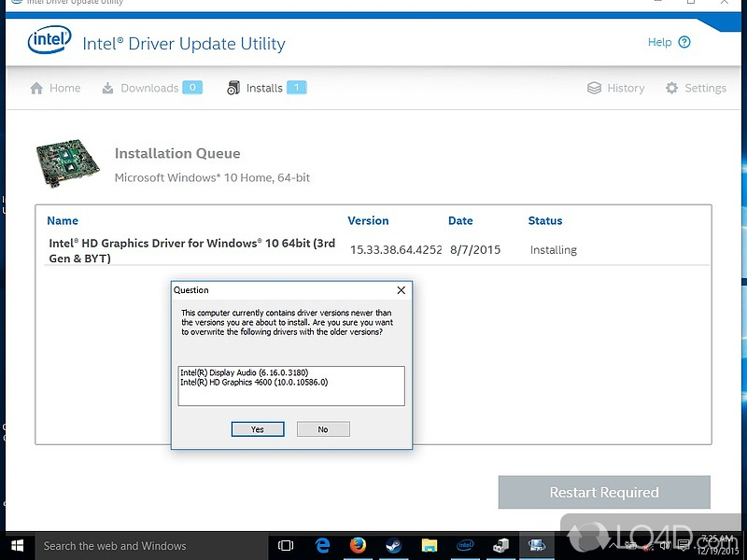Go to the Home tab

[x=55, y=88]
